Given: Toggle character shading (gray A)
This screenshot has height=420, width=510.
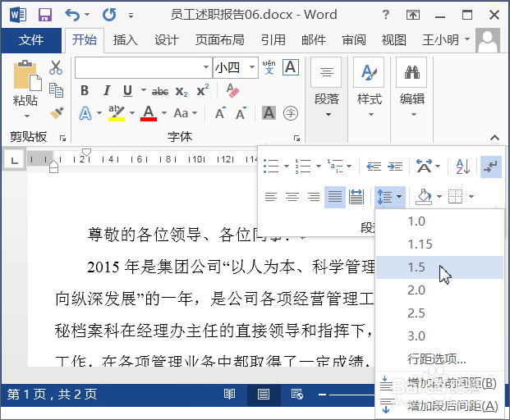Looking at the screenshot, I should pyautogui.click(x=269, y=113).
